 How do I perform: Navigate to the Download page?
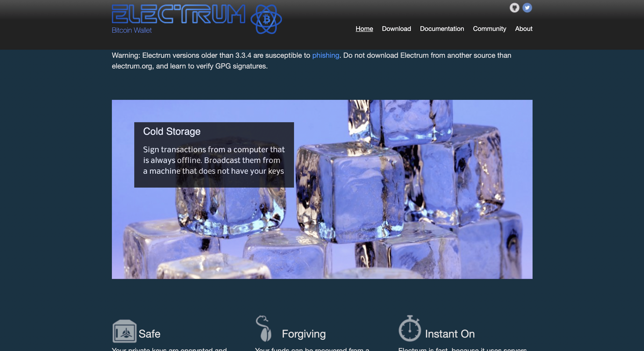click(396, 28)
